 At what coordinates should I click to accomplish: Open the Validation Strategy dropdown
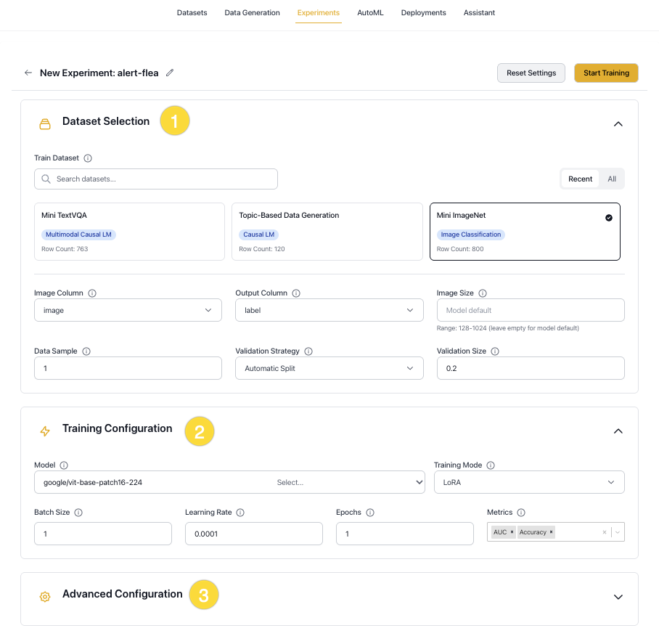(329, 368)
